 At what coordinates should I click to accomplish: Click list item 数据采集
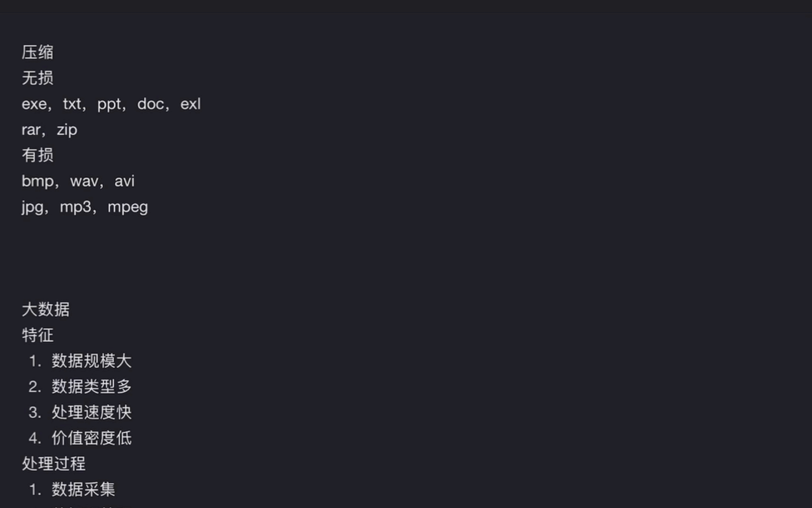point(83,490)
